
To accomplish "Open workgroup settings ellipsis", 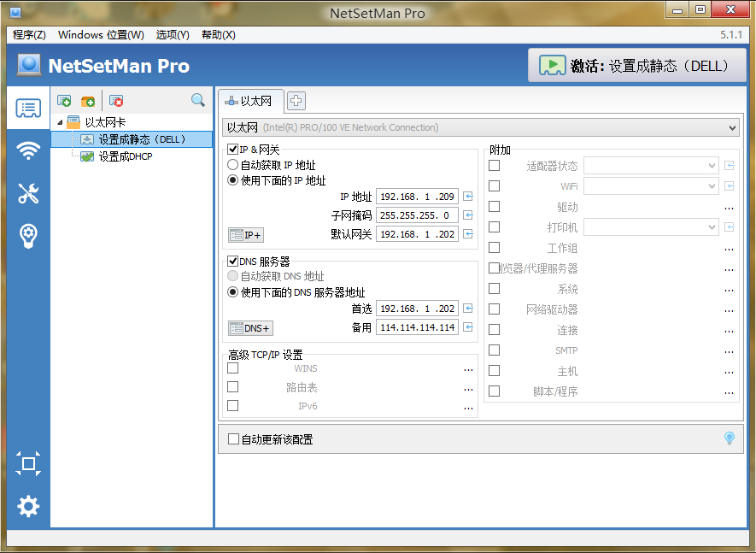I will [x=729, y=250].
